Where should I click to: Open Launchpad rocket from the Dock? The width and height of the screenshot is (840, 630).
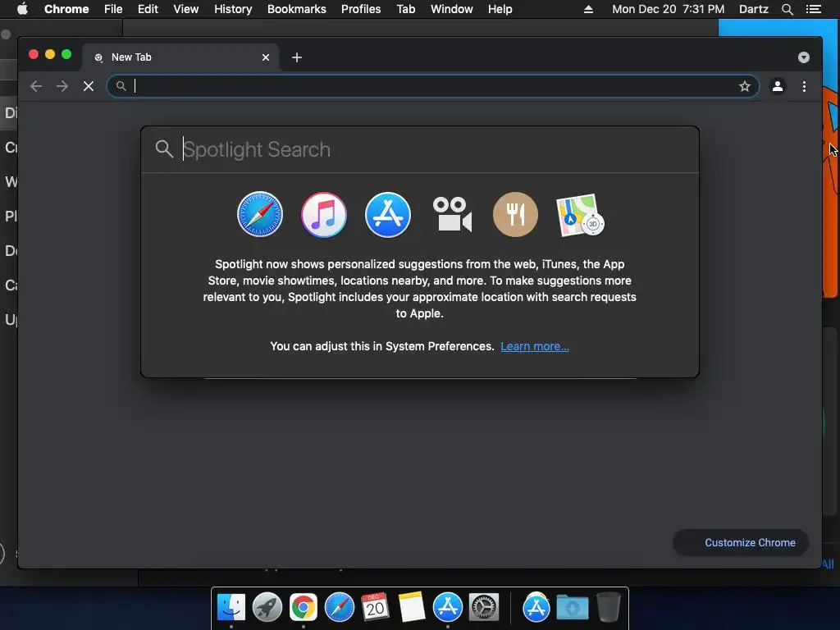tap(267, 607)
